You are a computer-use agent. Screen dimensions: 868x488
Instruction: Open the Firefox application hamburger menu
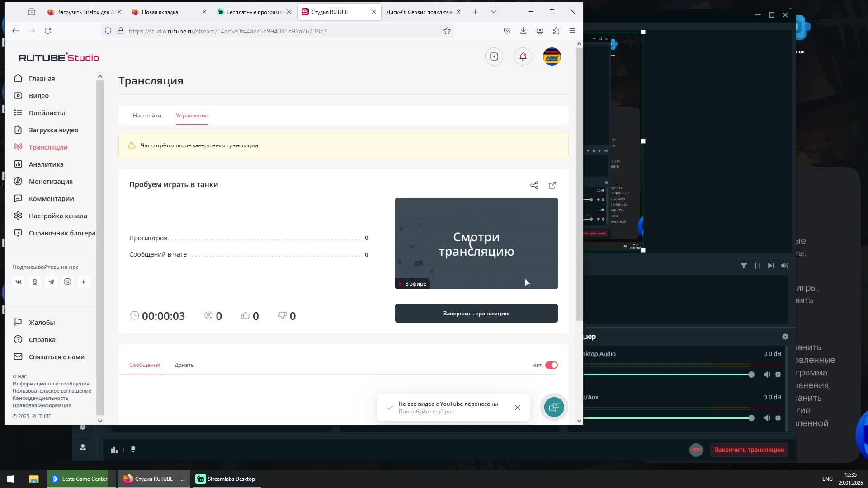point(572,31)
